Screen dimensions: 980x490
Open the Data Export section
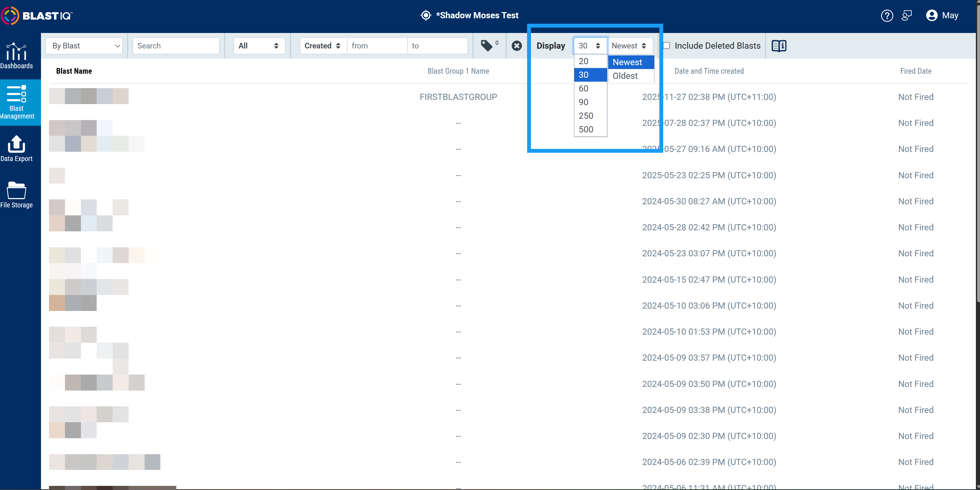16,149
